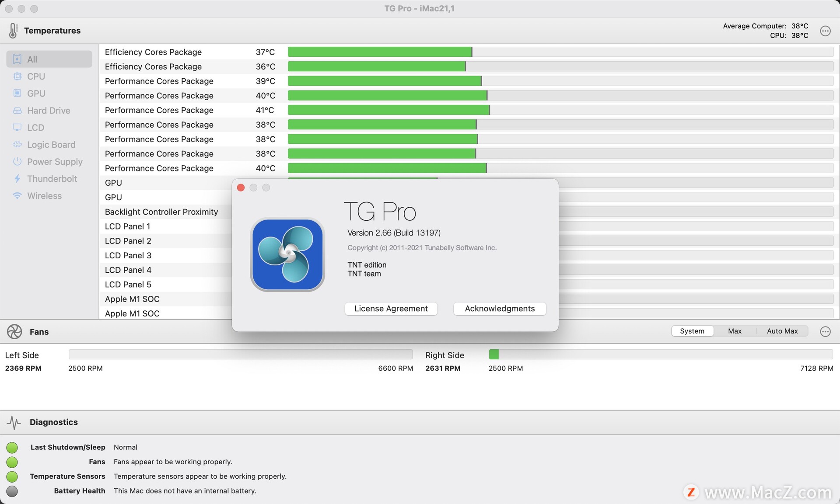Open the License Agreement
The width and height of the screenshot is (840, 504).
(391, 309)
